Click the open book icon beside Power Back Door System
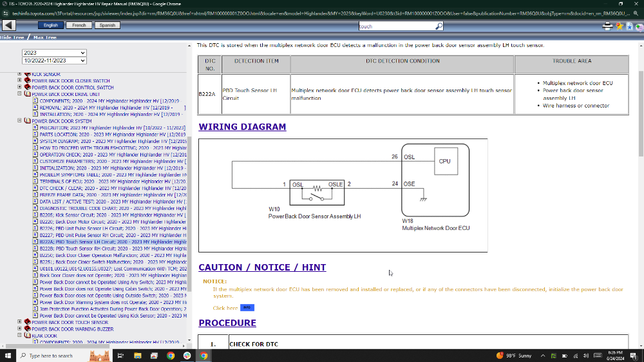Viewport: 644px width, 362px height. coord(27,121)
